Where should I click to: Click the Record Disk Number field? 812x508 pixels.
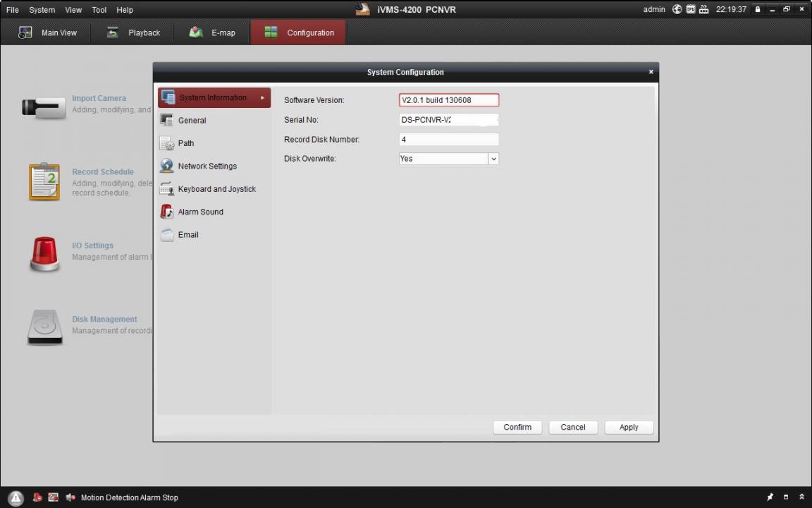point(449,140)
